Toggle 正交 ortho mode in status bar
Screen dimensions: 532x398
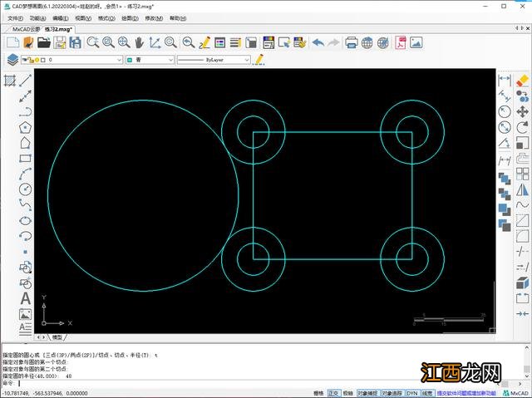334,393
